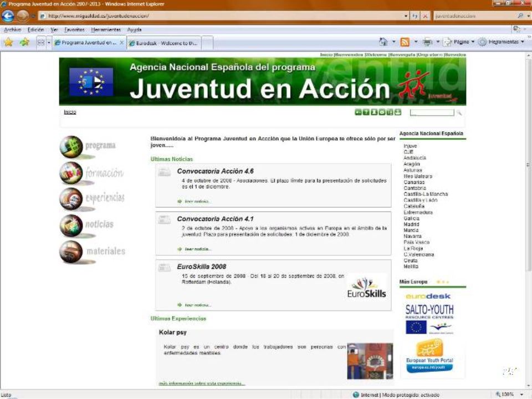The width and height of the screenshot is (532, 399).
Task: Click the vertical scrollbar down arrow
Action: point(528,386)
